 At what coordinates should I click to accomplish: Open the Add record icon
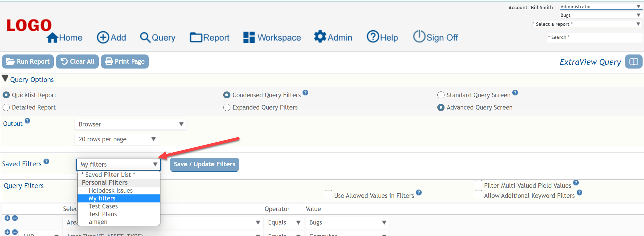[x=103, y=37]
